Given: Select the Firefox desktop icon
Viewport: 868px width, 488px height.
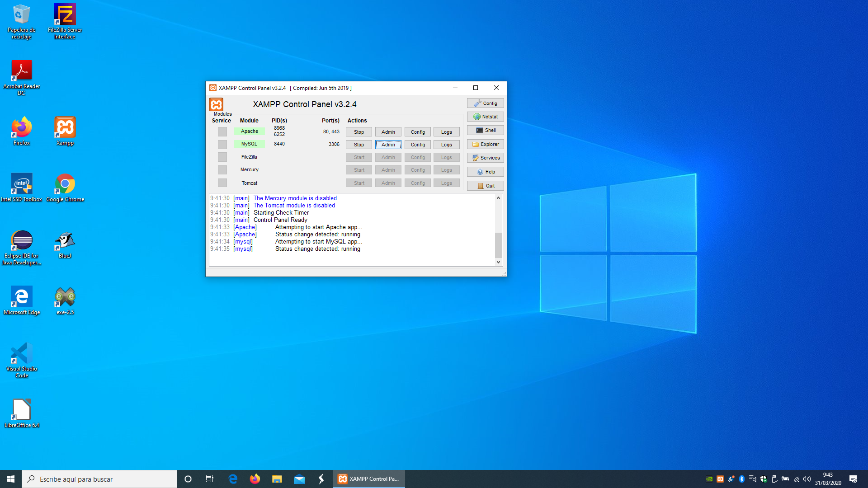Looking at the screenshot, I should pos(21,131).
